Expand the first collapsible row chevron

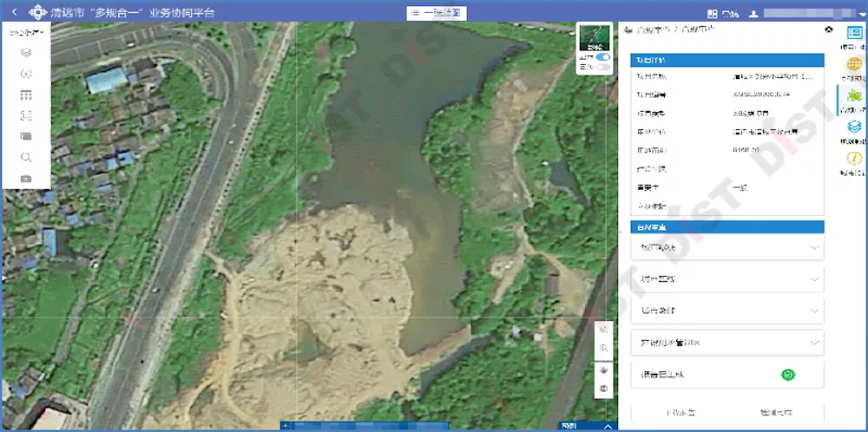point(813,247)
